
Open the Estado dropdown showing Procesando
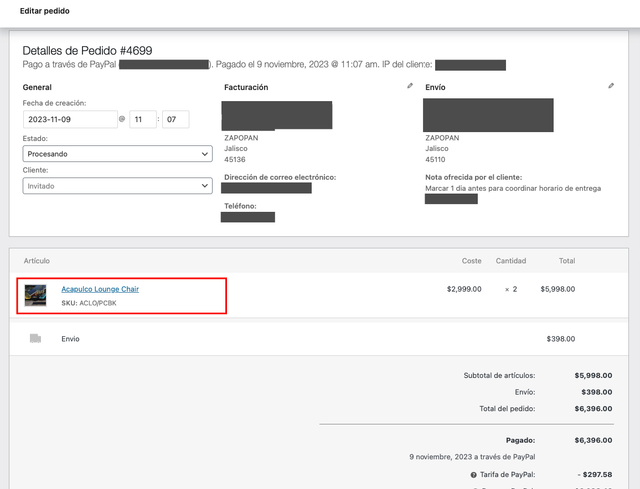[x=118, y=154]
